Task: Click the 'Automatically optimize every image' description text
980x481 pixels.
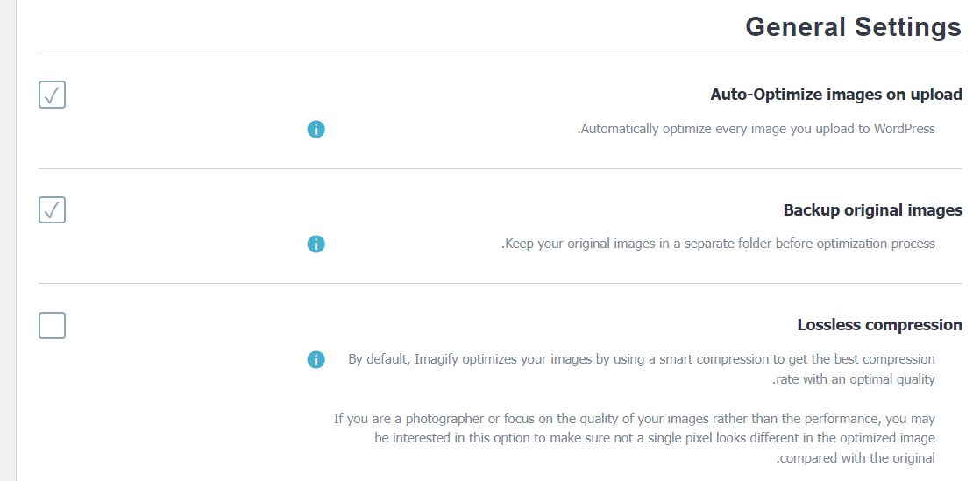Action: pyautogui.click(x=756, y=129)
